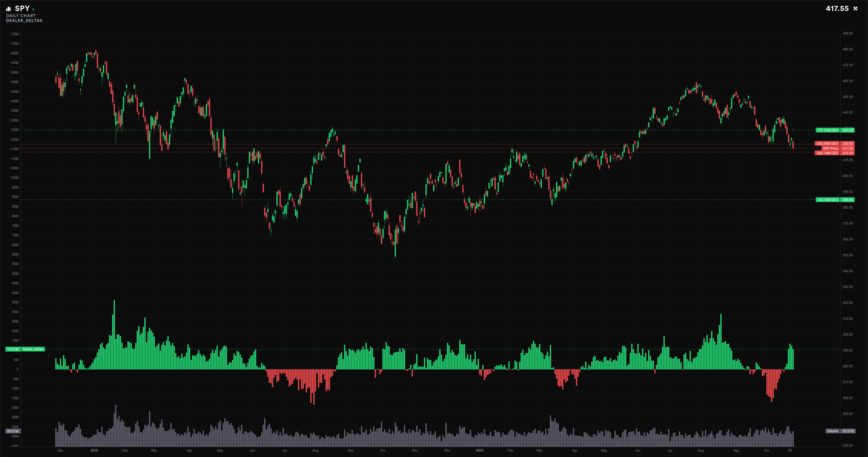Click the DAILY CHART label

point(21,16)
